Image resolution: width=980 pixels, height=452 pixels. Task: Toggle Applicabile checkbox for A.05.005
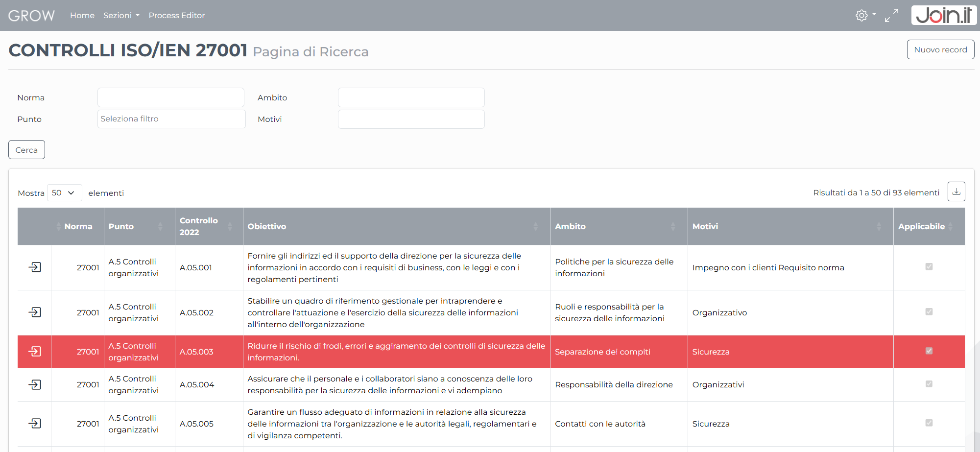pyautogui.click(x=929, y=423)
